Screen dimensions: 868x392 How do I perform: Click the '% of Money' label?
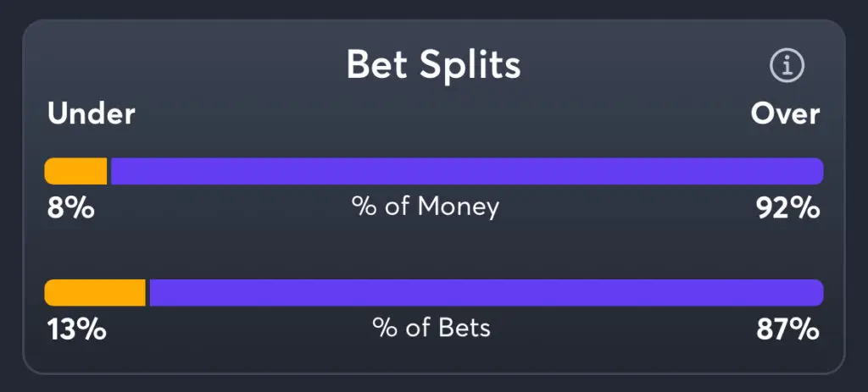[426, 207]
